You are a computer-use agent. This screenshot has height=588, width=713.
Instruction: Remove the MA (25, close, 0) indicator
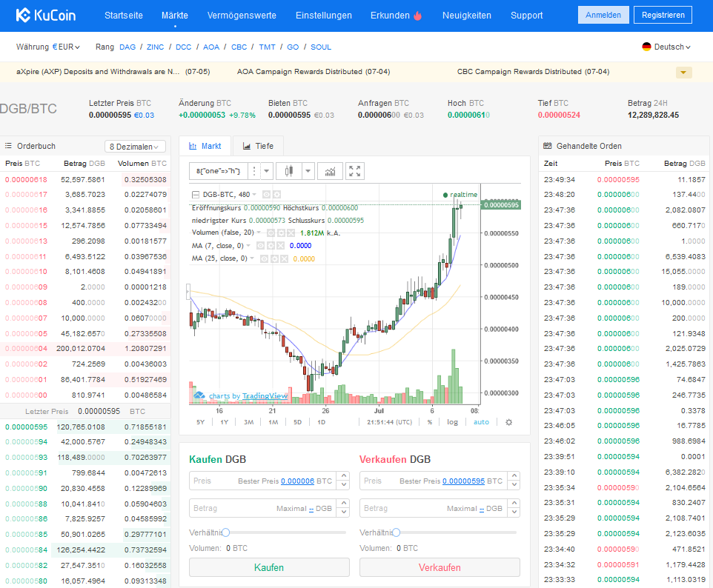(284, 259)
